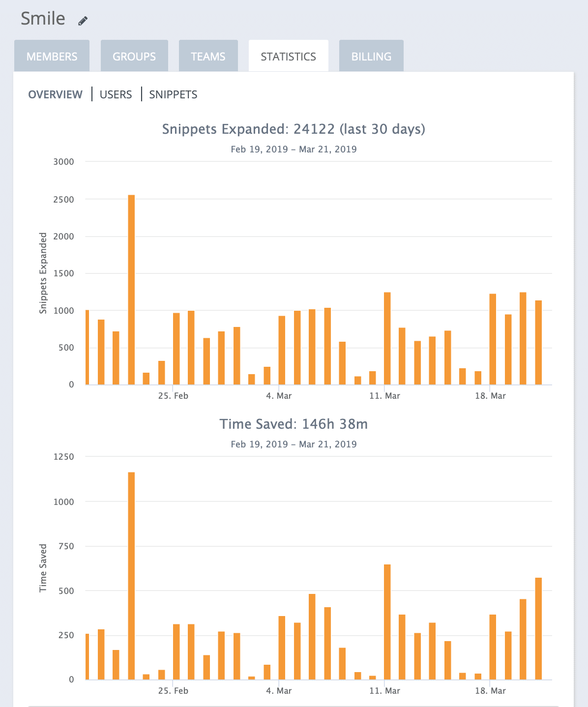
Task: Click the Time Saved bar above 11. Mar
Action: [387, 622]
